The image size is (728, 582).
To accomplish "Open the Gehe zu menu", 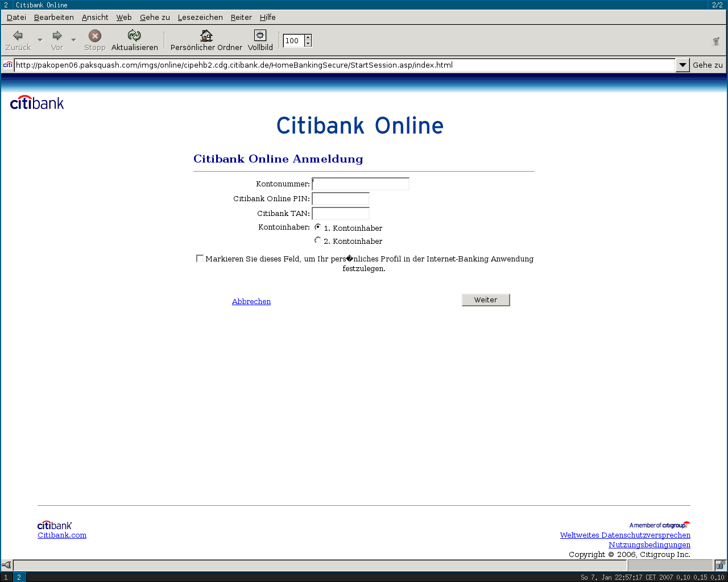I will coord(155,17).
